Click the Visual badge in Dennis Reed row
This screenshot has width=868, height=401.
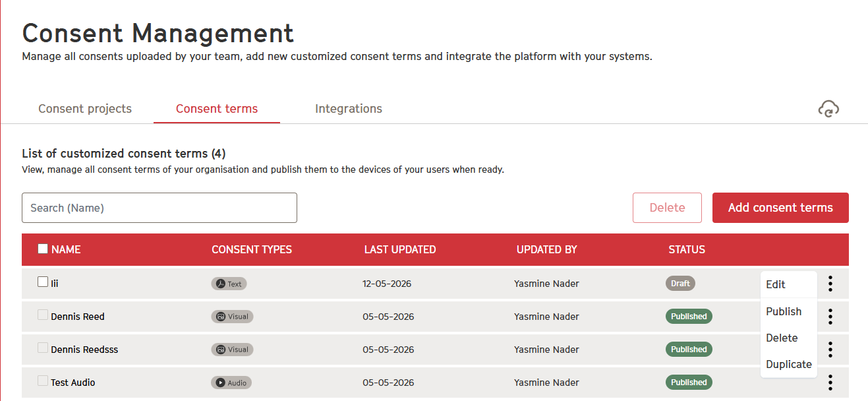(x=232, y=317)
